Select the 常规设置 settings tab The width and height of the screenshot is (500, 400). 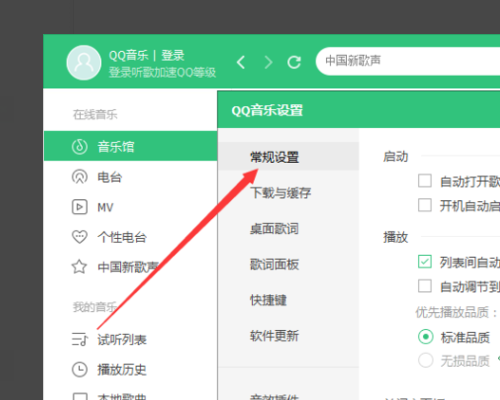[289, 157]
